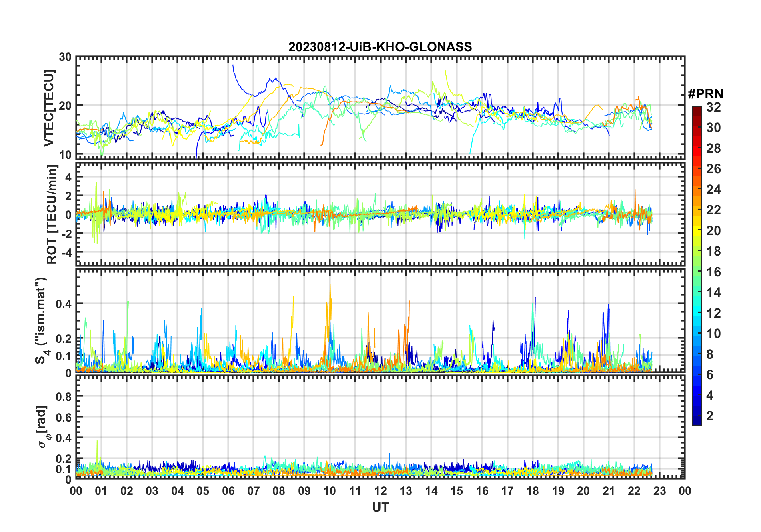Click the PRN color scale bar
761x532 pixels.
point(697,266)
